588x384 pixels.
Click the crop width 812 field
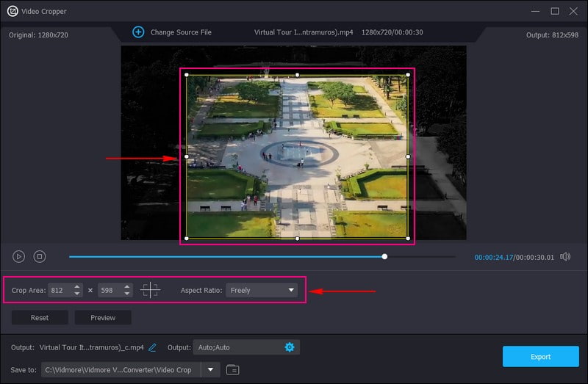click(59, 290)
